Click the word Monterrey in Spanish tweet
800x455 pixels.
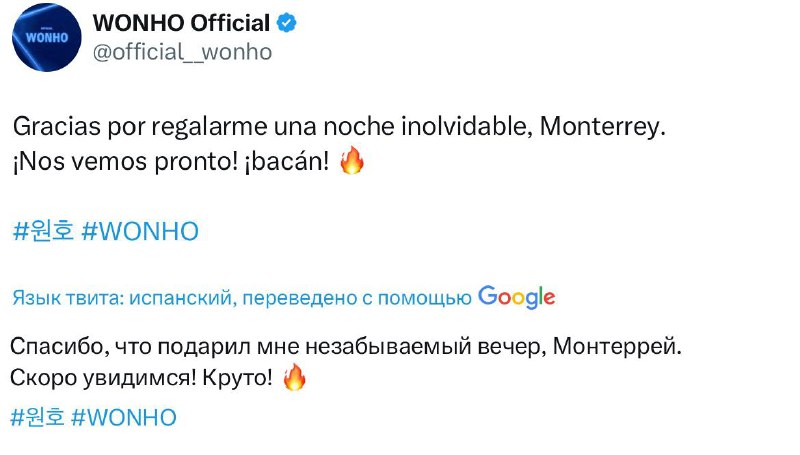click(x=602, y=127)
